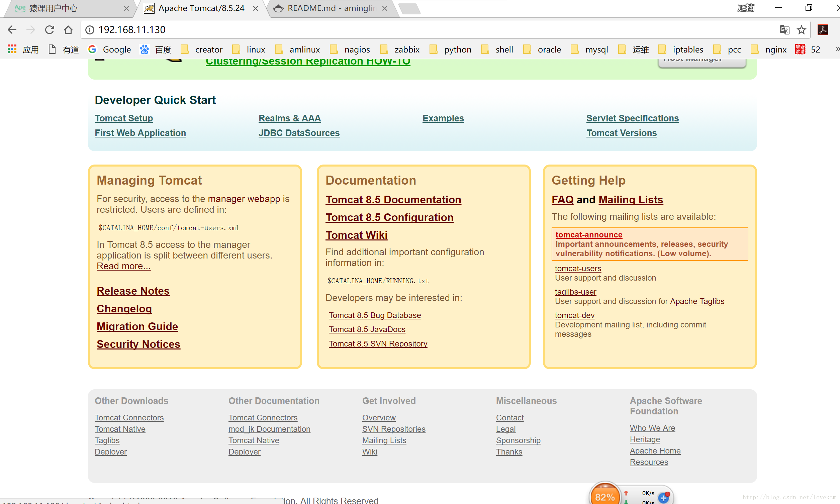Open the 运维 bookmark folder

point(634,49)
